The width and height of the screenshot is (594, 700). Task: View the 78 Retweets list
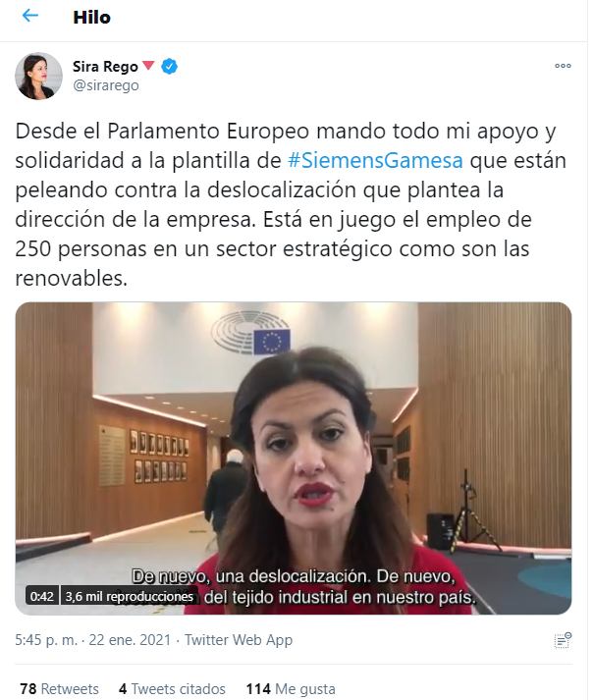(59, 689)
